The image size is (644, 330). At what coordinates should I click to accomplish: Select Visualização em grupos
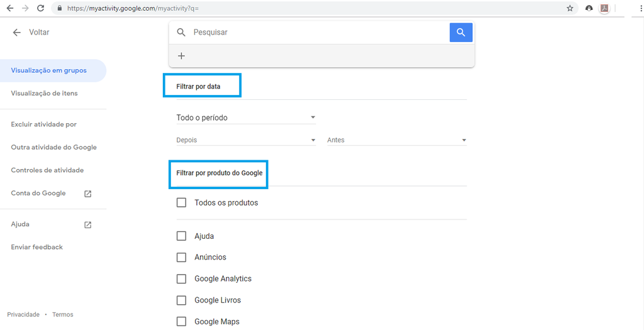pyautogui.click(x=49, y=70)
